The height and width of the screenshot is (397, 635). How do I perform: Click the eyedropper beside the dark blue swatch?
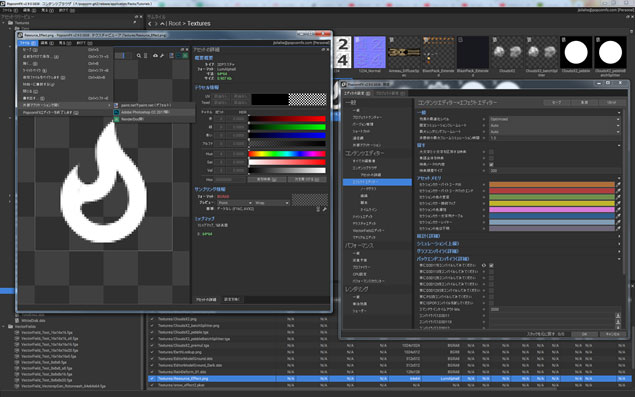pos(618,216)
